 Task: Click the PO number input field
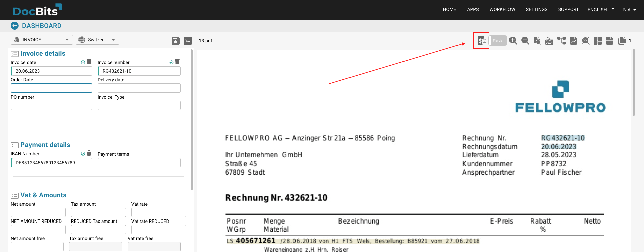51,105
